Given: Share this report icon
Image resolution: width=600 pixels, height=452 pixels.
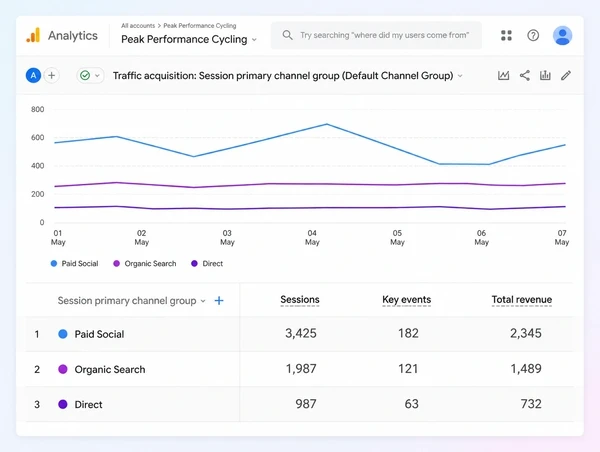Looking at the screenshot, I should pyautogui.click(x=525, y=75).
